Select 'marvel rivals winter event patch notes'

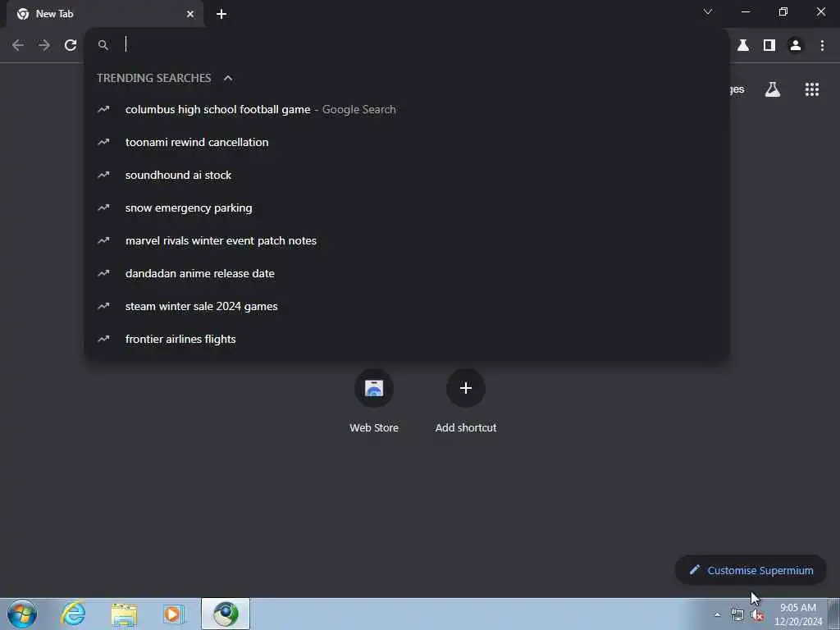(x=407, y=240)
